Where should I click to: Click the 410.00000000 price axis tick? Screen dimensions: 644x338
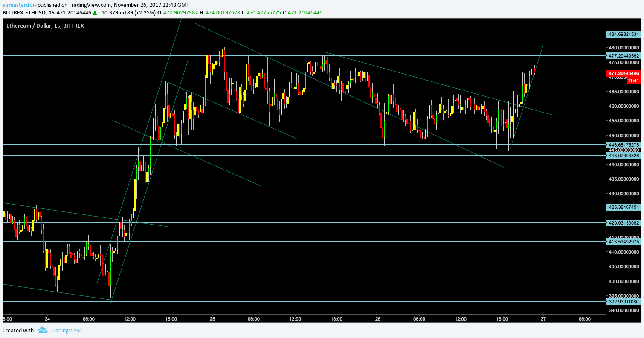pyautogui.click(x=624, y=252)
